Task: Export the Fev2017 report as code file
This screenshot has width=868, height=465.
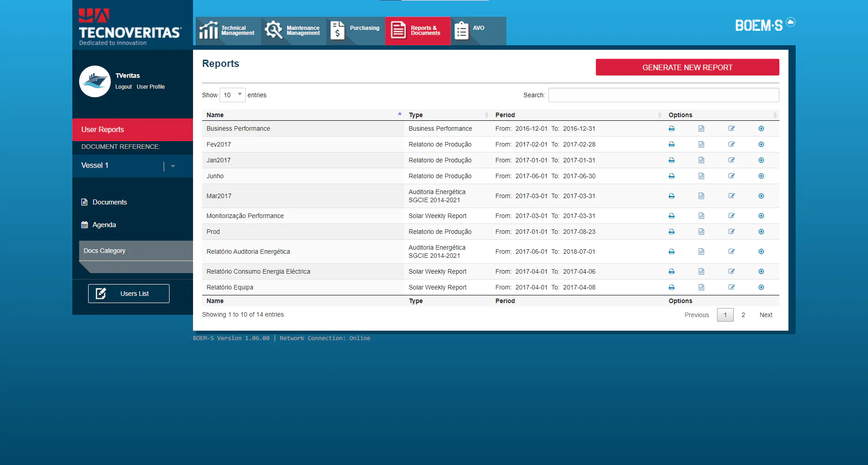Action: (701, 144)
